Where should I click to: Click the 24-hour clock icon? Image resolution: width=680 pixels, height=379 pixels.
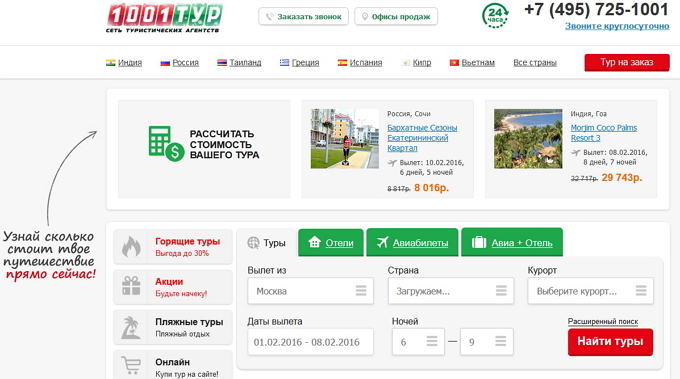click(x=495, y=16)
